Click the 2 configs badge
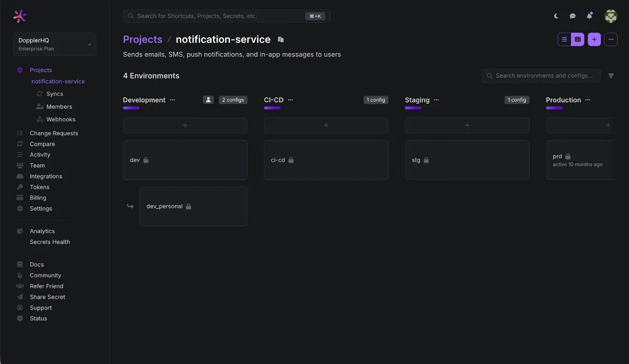629x364 pixels. click(233, 100)
